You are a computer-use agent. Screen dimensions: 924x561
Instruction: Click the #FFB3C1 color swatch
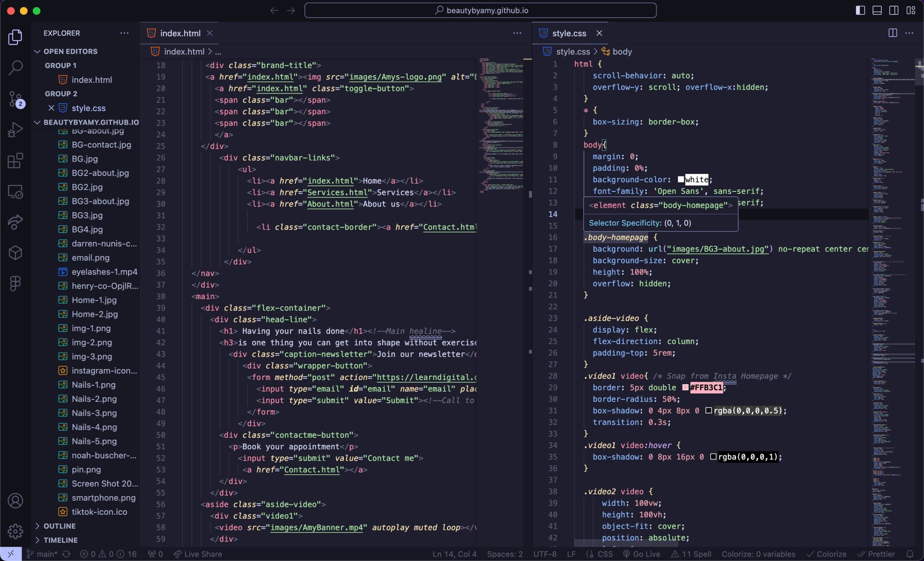click(x=685, y=387)
